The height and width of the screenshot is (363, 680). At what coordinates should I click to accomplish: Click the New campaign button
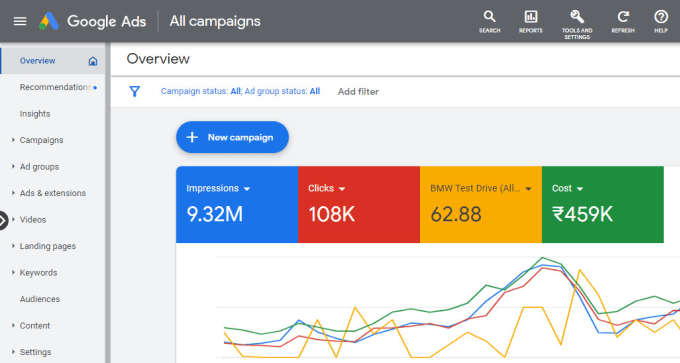[232, 137]
